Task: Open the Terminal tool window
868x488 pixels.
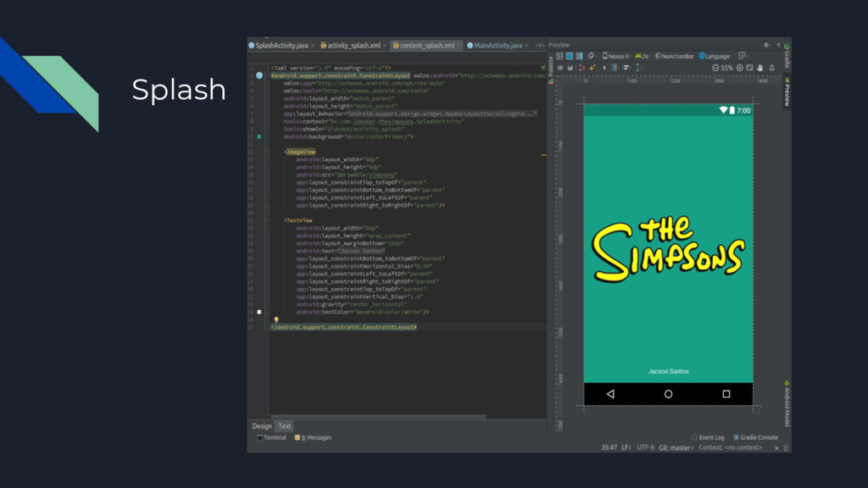Action: pyautogui.click(x=272, y=438)
